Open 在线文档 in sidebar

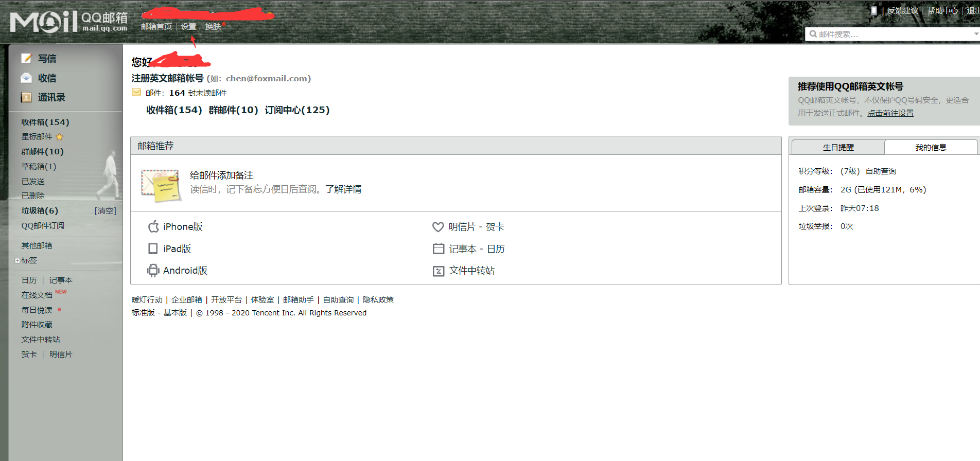tap(37, 295)
